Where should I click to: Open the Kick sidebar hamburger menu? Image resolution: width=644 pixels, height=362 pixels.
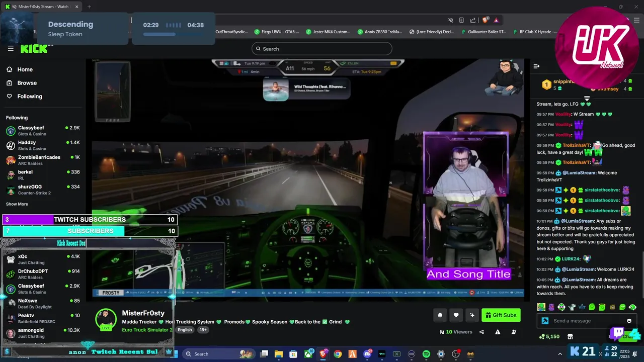(x=11, y=49)
